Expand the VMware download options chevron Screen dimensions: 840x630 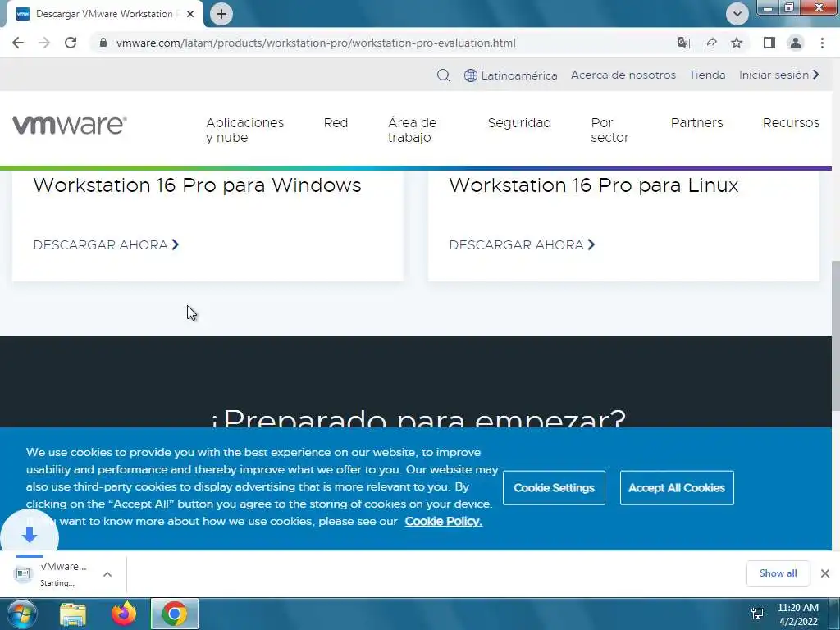click(107, 574)
